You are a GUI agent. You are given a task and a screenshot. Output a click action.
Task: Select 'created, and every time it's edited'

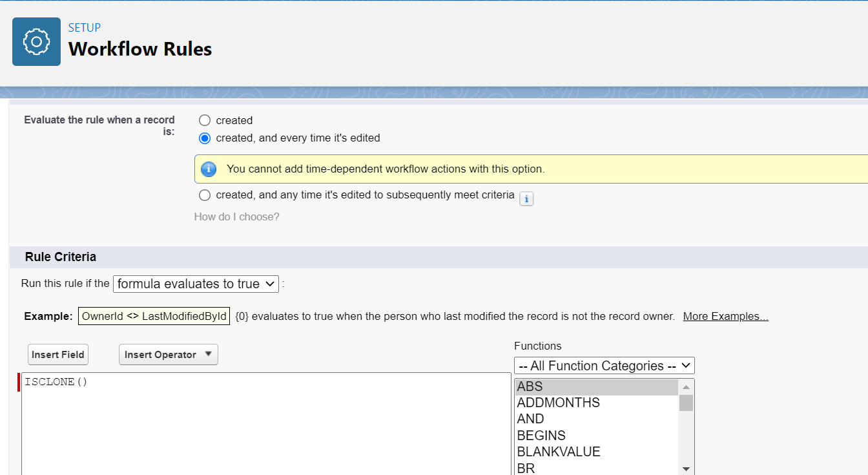click(x=205, y=138)
